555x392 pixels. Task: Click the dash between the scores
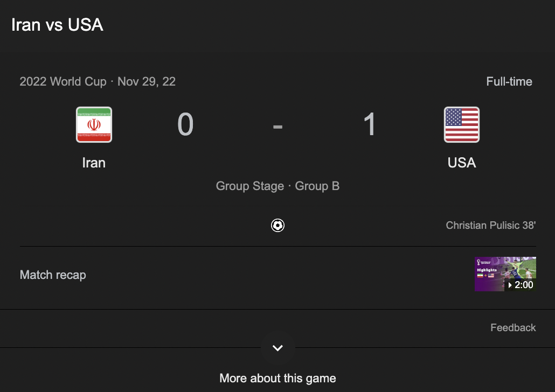coord(277,127)
